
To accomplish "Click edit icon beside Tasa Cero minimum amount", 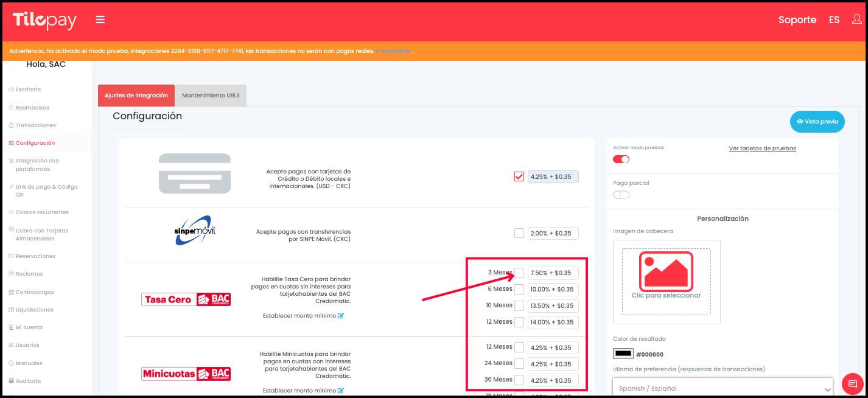I will (x=341, y=316).
